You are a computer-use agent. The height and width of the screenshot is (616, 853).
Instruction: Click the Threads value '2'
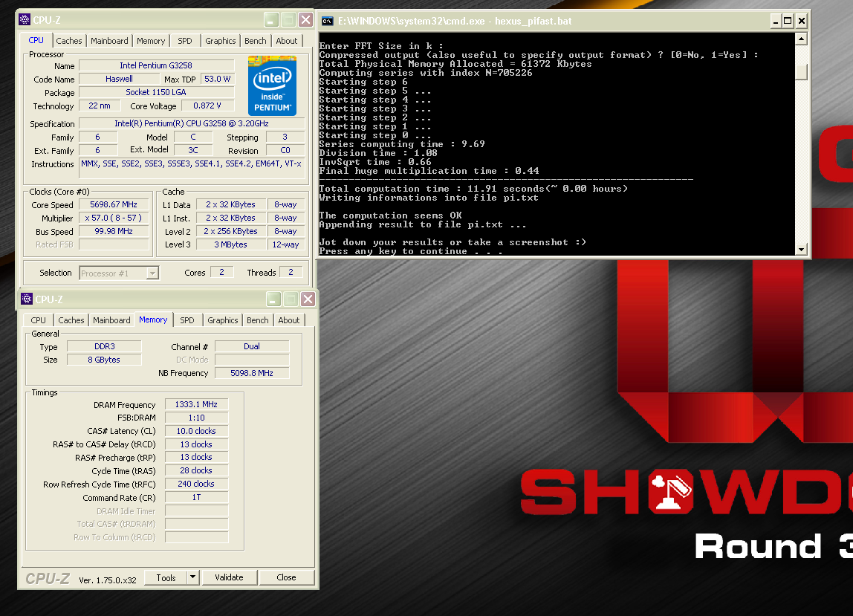[291, 272]
